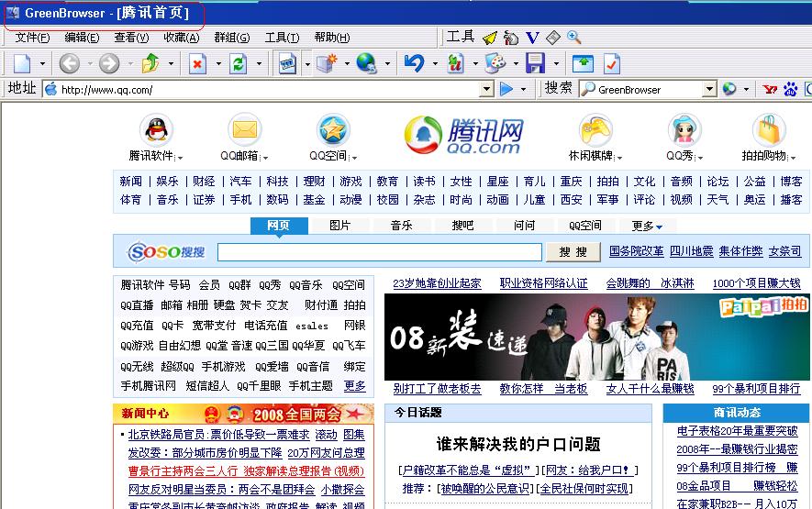Open the 更多 link in QQ services box
The image size is (812, 509).
click(x=355, y=386)
